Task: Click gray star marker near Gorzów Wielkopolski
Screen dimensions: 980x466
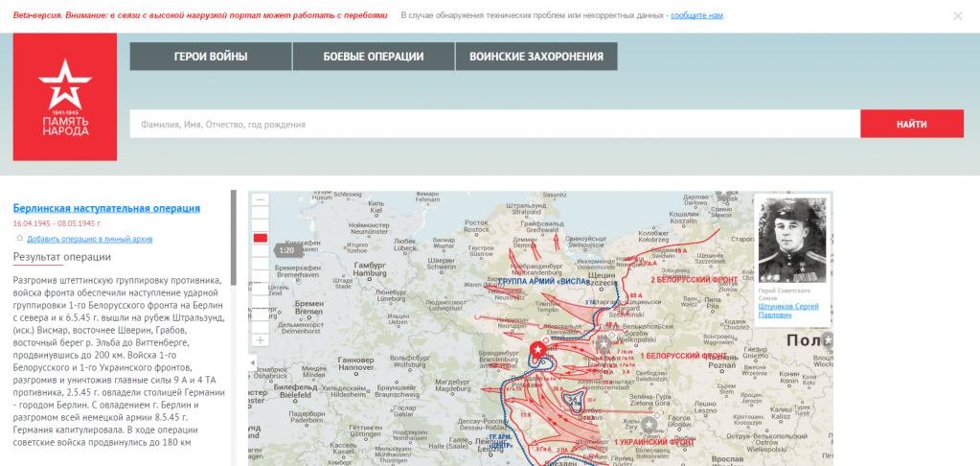Action: pyautogui.click(x=604, y=342)
